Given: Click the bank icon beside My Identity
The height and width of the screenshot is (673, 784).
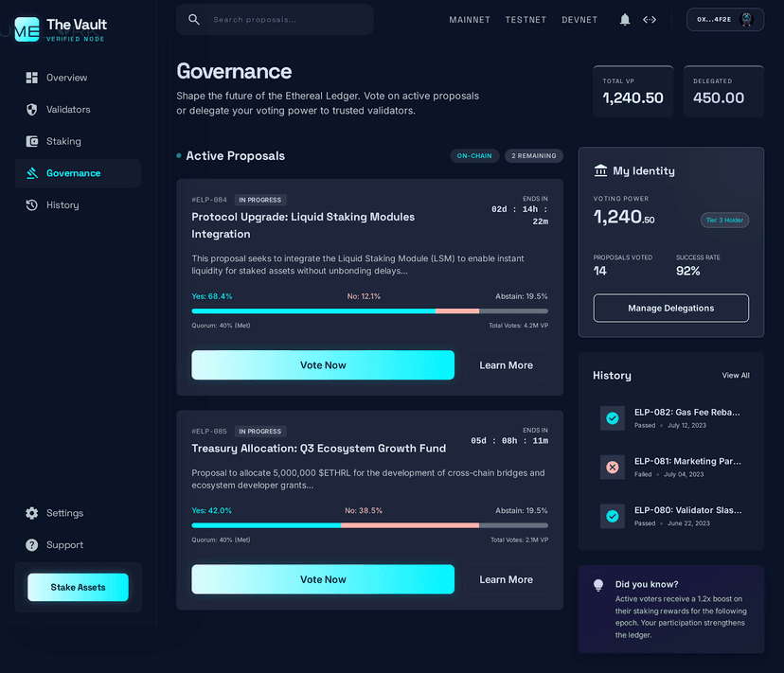Looking at the screenshot, I should [x=600, y=171].
